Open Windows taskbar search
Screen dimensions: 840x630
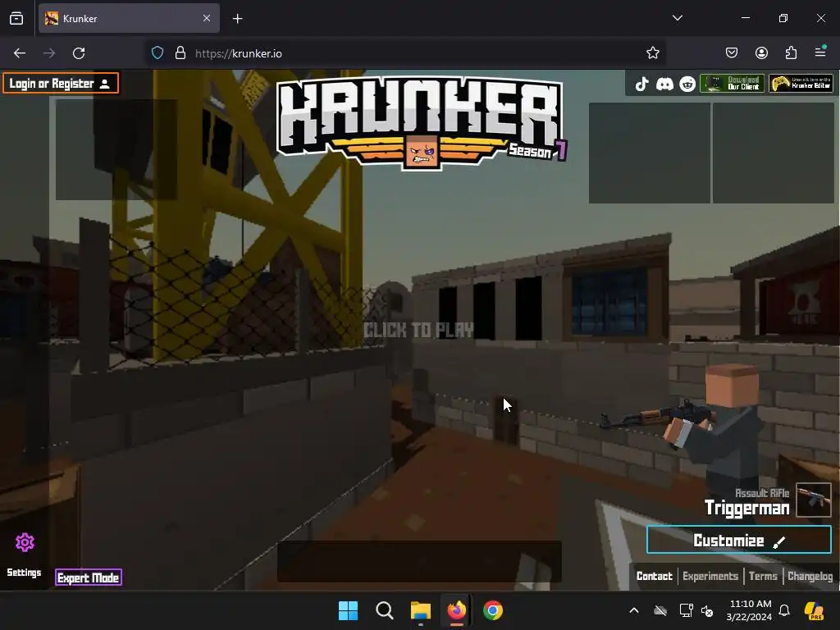(385, 610)
